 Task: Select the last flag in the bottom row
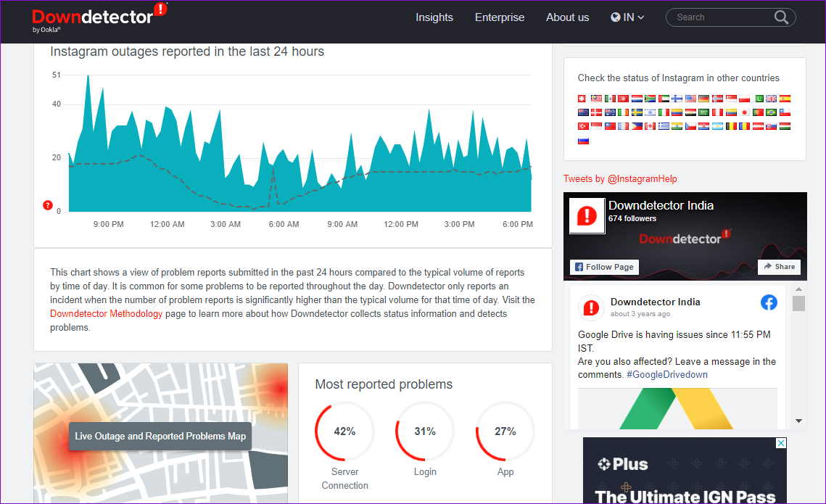tap(583, 141)
